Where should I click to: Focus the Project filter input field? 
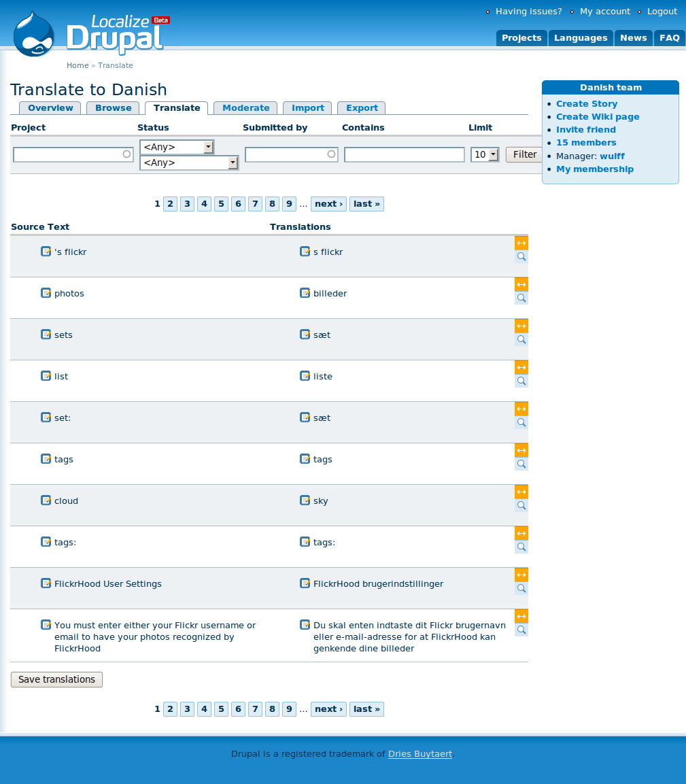73,154
